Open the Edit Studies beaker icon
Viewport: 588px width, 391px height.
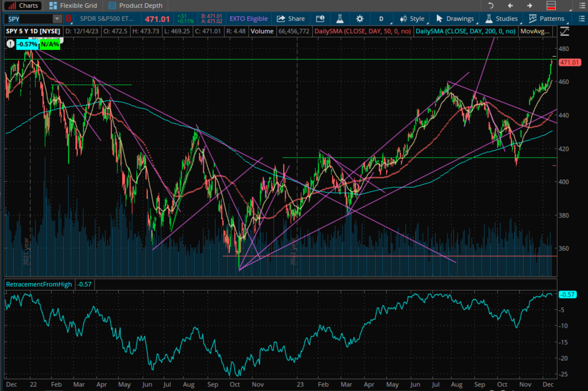[340, 19]
